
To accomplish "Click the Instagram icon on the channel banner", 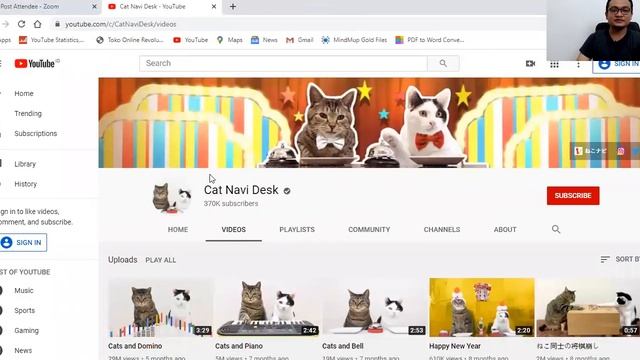I will pyautogui.click(x=621, y=151).
